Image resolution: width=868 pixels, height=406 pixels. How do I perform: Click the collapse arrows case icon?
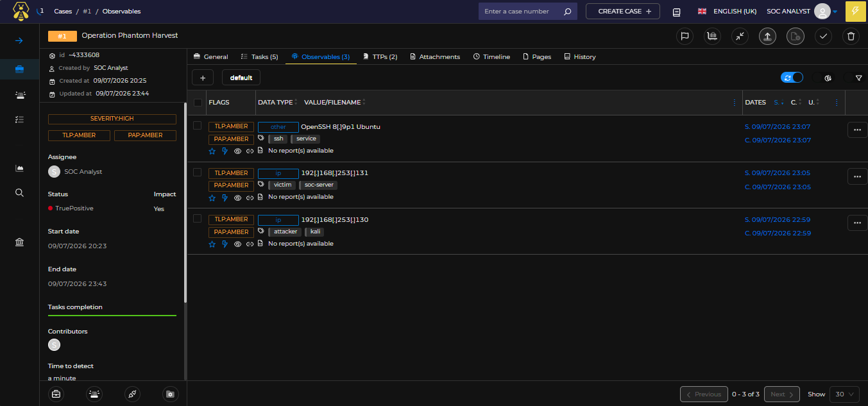[x=740, y=37]
